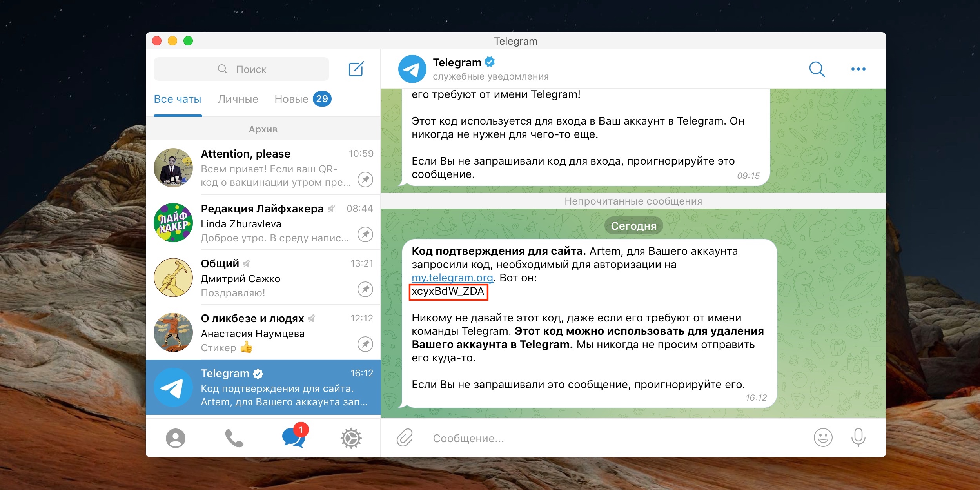Click the Attention, please chat avatar
This screenshot has height=490, width=980.
click(173, 167)
